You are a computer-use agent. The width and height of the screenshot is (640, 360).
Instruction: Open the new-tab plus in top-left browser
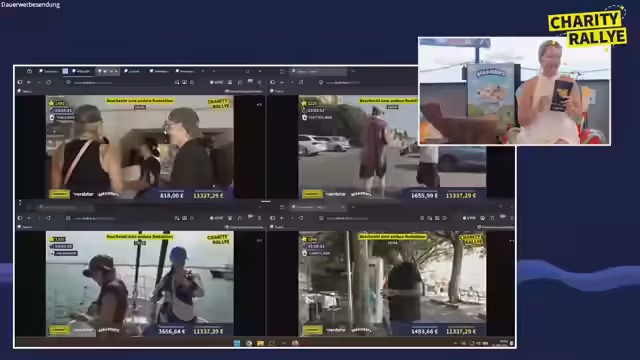[203, 71]
